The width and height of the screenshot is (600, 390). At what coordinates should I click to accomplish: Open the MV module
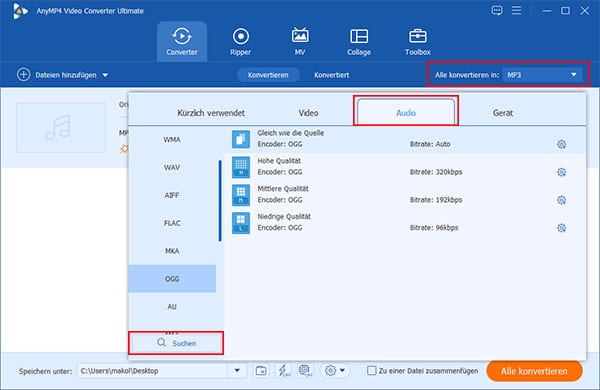point(300,42)
